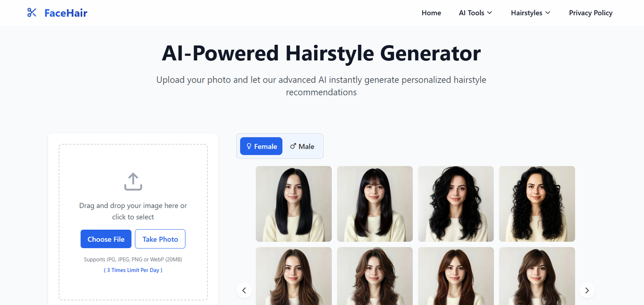
Task: Click the female symbol icon
Action: click(249, 146)
